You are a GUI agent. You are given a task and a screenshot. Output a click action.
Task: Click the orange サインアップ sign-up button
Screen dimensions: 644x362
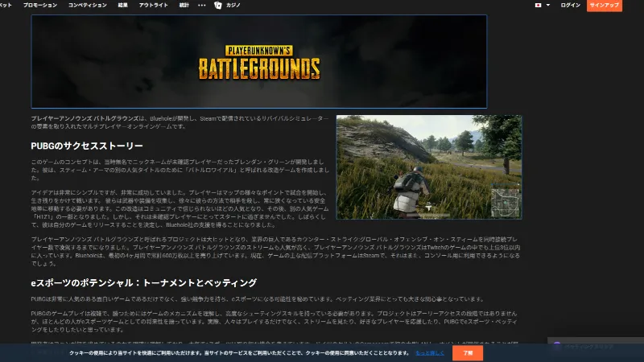(605, 6)
